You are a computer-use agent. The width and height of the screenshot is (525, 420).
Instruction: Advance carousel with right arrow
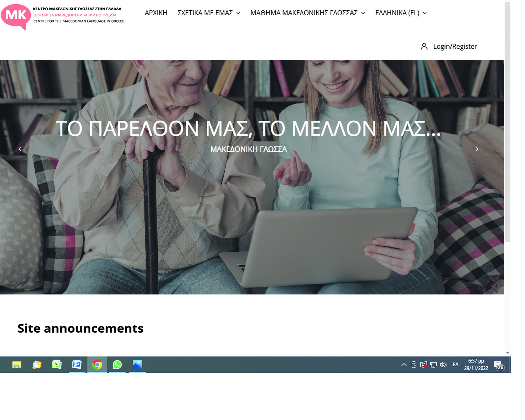[x=475, y=149]
